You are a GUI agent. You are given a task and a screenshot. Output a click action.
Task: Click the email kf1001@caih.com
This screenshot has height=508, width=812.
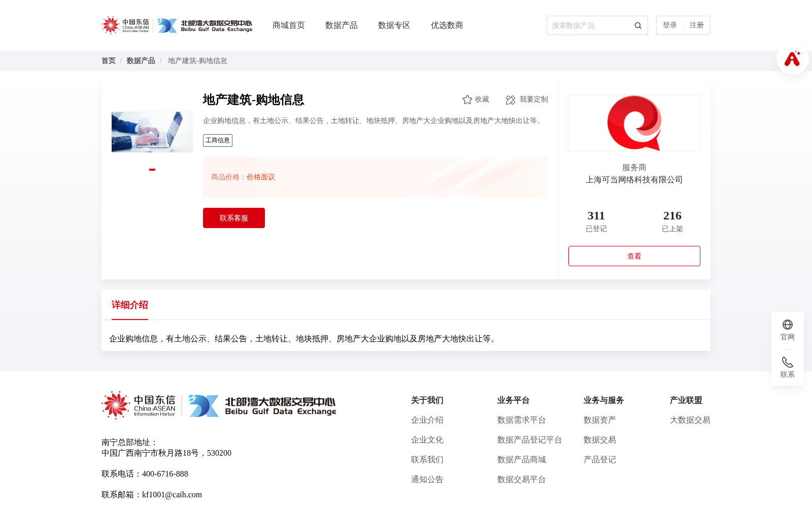[172, 495]
